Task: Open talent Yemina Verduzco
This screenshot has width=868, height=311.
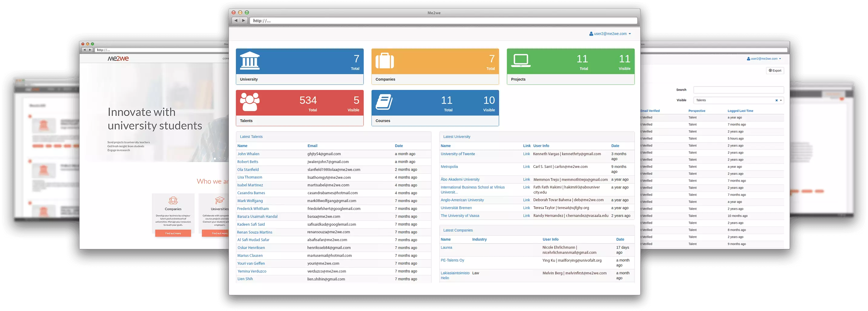Action: click(252, 271)
